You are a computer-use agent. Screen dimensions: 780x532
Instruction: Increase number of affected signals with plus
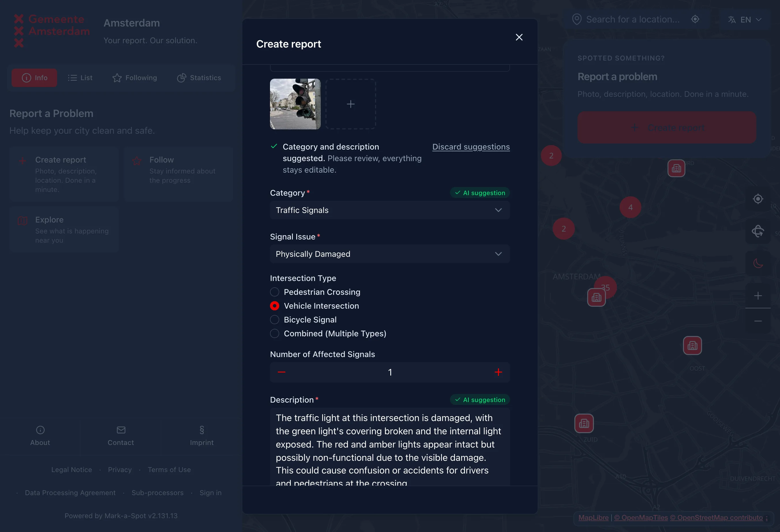tap(498, 372)
